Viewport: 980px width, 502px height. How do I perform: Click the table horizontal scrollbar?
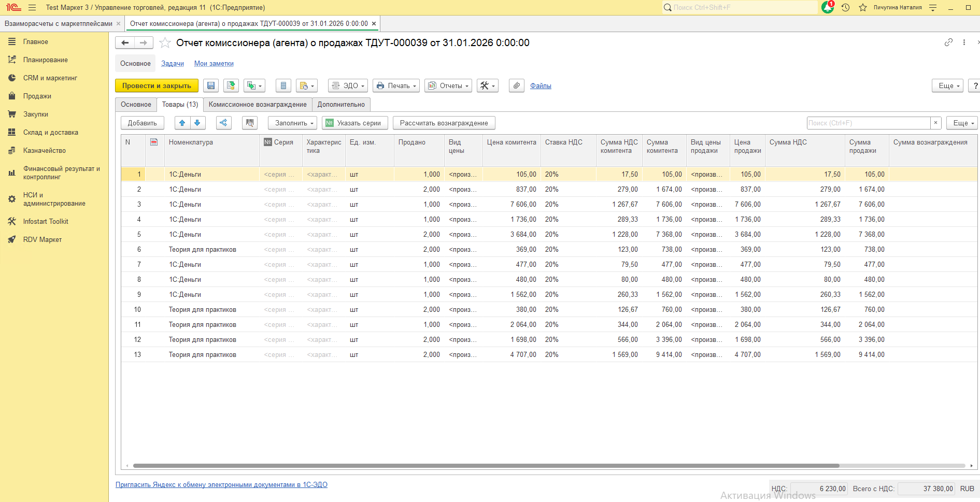[x=486, y=466]
